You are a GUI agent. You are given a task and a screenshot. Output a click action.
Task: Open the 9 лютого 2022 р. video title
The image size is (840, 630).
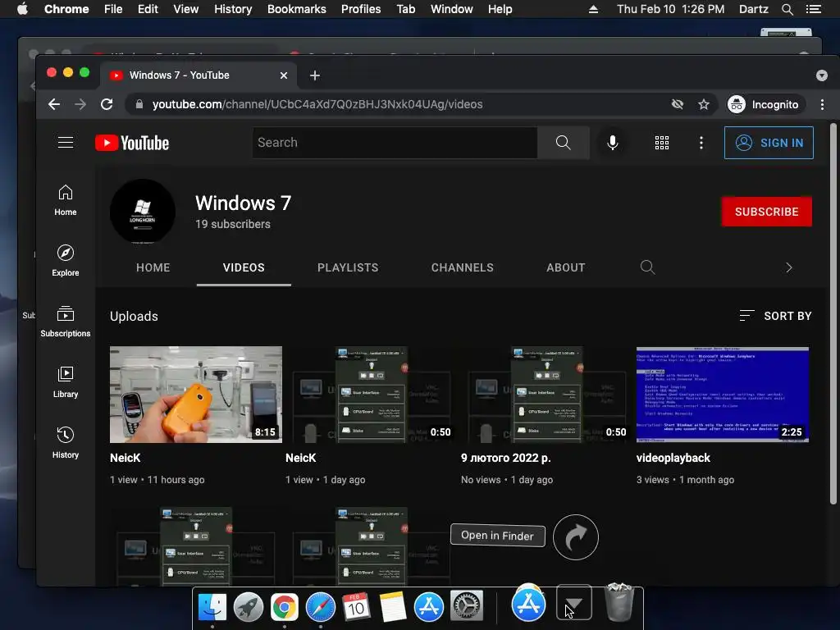click(x=505, y=458)
